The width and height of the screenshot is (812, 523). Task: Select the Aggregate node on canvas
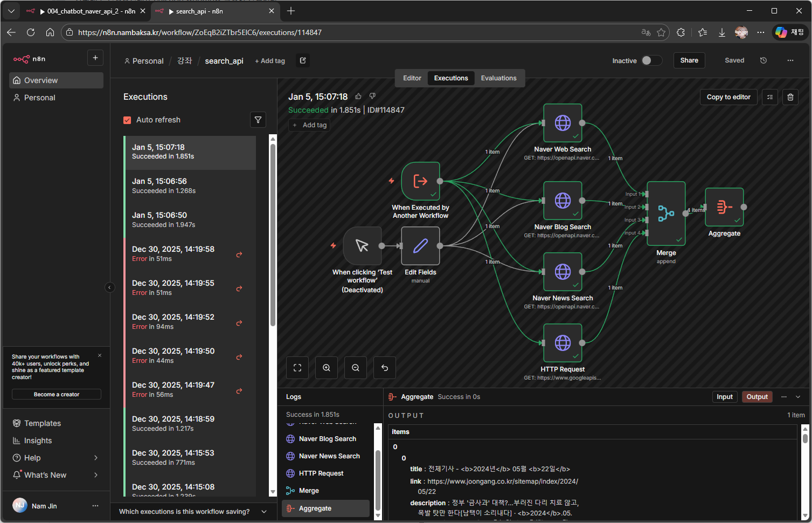tap(724, 207)
